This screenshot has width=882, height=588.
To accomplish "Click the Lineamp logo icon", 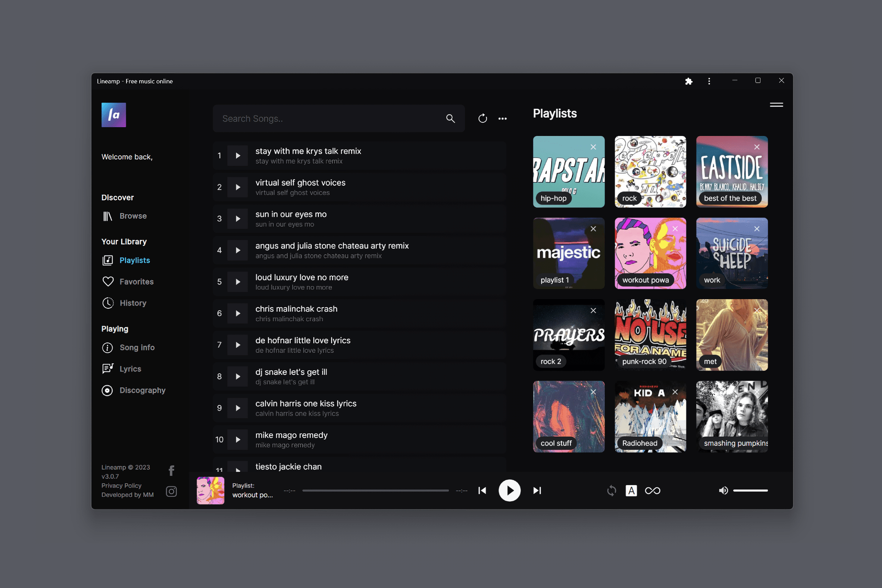I will (x=113, y=115).
